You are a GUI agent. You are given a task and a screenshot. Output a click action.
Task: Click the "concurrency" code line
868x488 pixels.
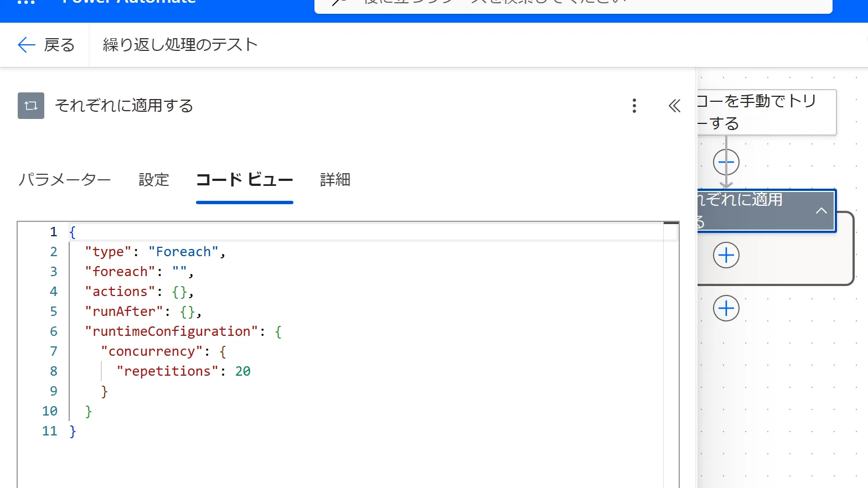(163, 351)
